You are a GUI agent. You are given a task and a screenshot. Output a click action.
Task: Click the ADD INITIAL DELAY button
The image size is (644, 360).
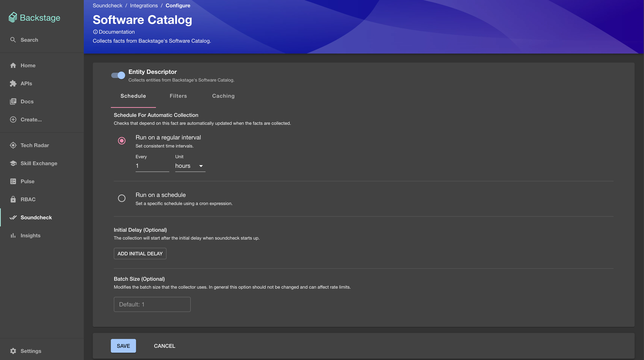coord(140,253)
